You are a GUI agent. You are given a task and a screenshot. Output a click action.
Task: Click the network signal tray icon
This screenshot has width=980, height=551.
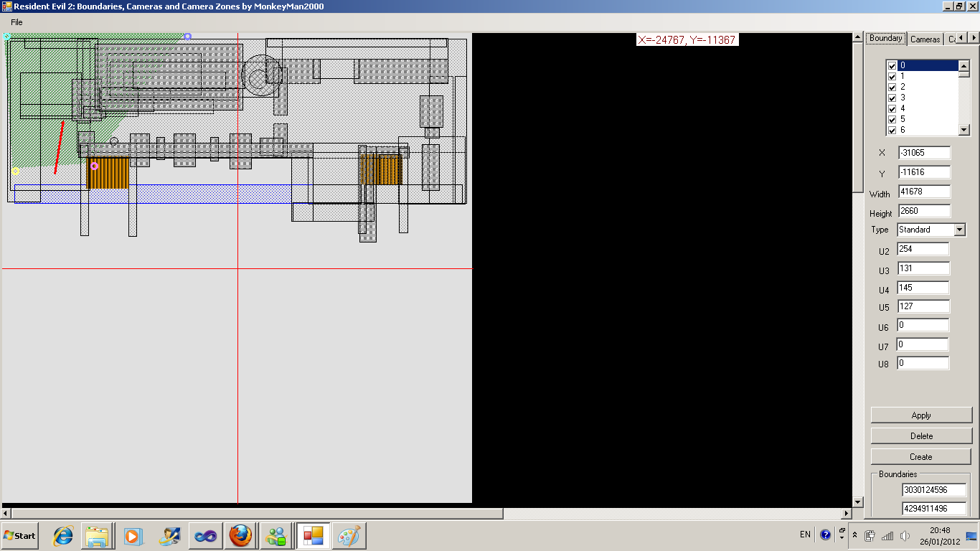887,535
